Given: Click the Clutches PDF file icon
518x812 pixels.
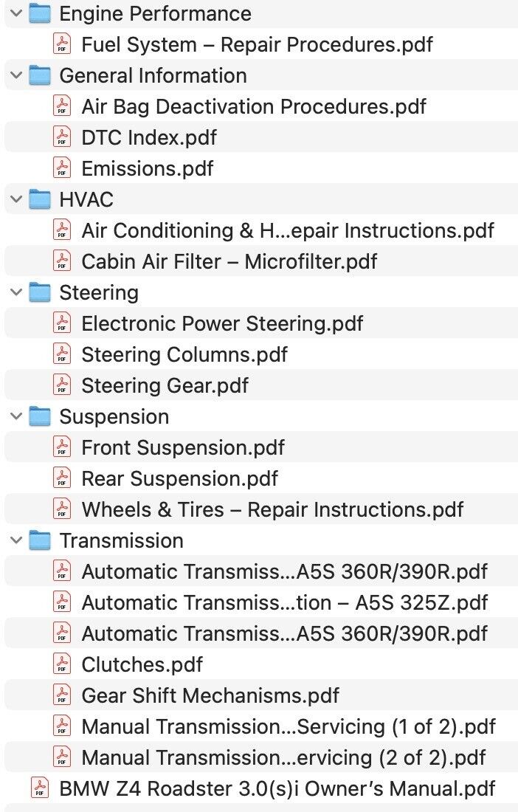Looking at the screenshot, I should pos(63,664).
